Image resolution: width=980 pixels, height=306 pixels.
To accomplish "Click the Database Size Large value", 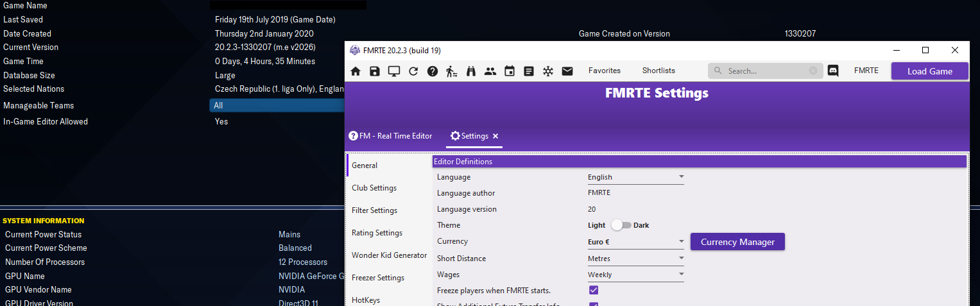I will coord(225,76).
